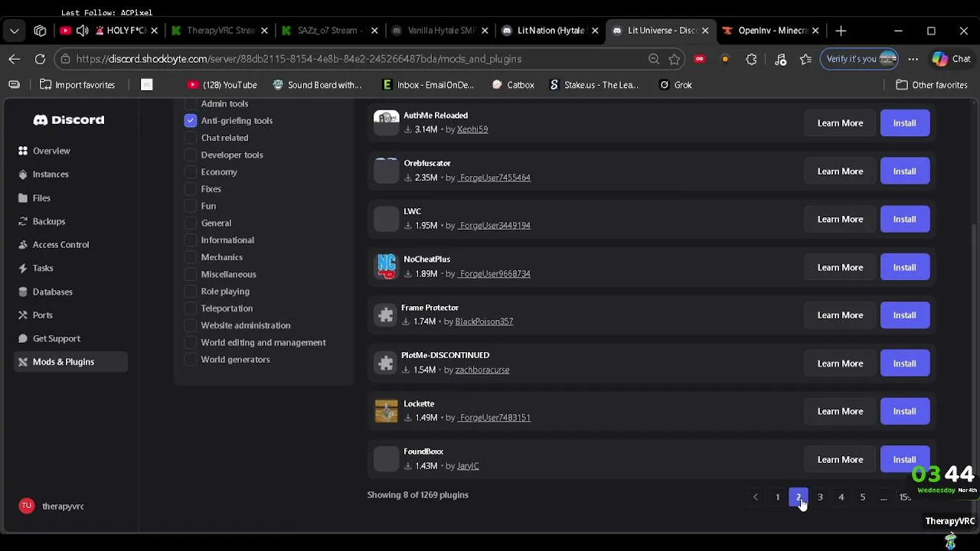Install the AuthMe Reloaded plugin
This screenshot has width=980, height=551.
click(905, 123)
